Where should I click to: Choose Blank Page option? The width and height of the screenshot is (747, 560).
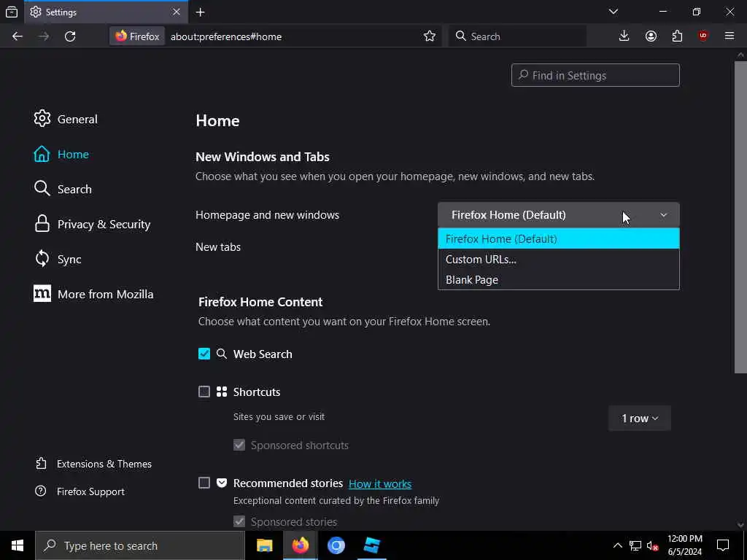558,279
